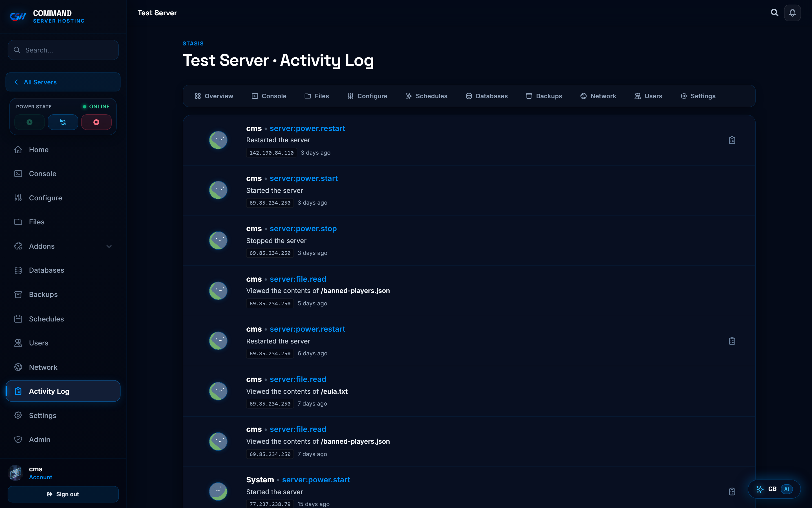Open Files in the sidebar
This screenshot has height=508, width=812.
click(63, 222)
